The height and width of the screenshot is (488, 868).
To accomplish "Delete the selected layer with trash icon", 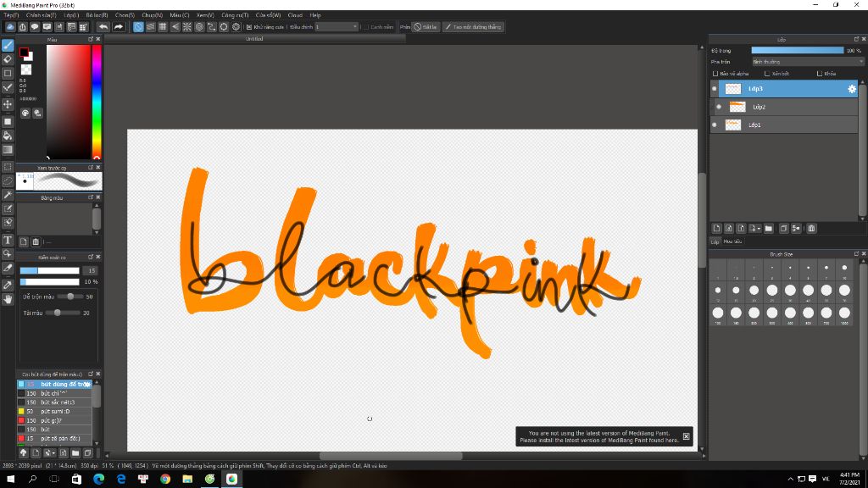I will 811,229.
